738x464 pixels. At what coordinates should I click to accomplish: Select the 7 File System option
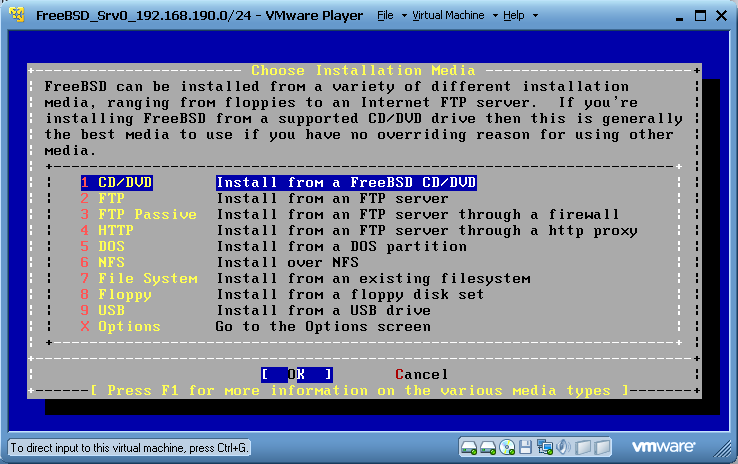[305, 279]
